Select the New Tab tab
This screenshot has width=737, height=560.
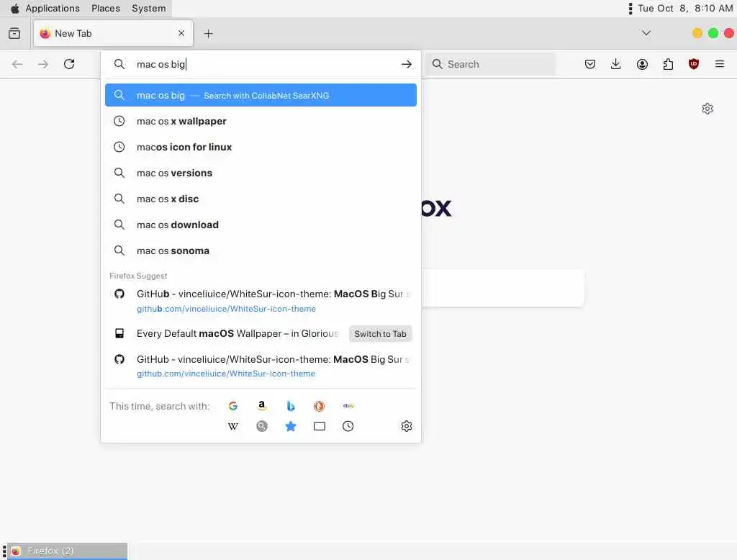point(113,33)
